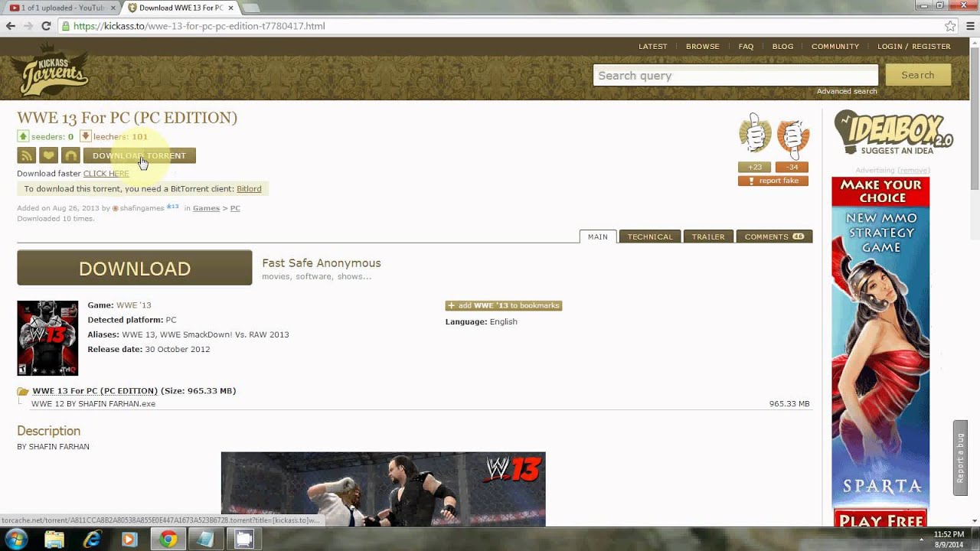
Task: Click Ideabox suggest an idea banner
Action: point(893,132)
